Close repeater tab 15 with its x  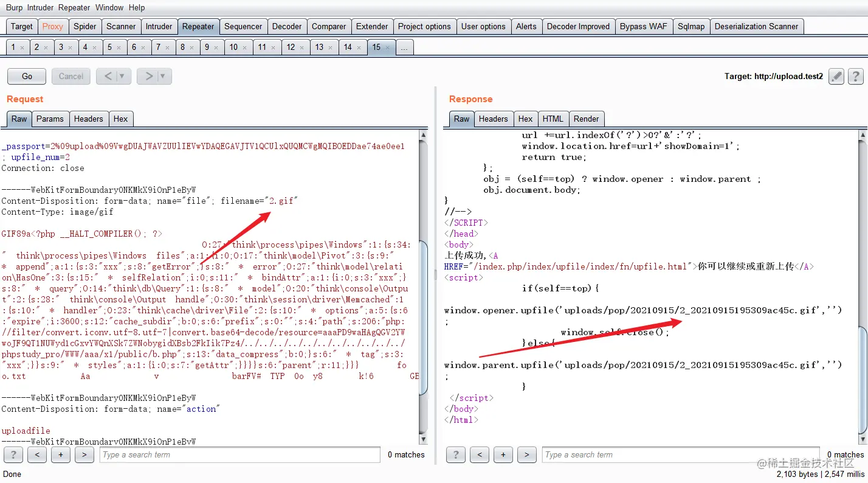pyautogui.click(x=388, y=47)
